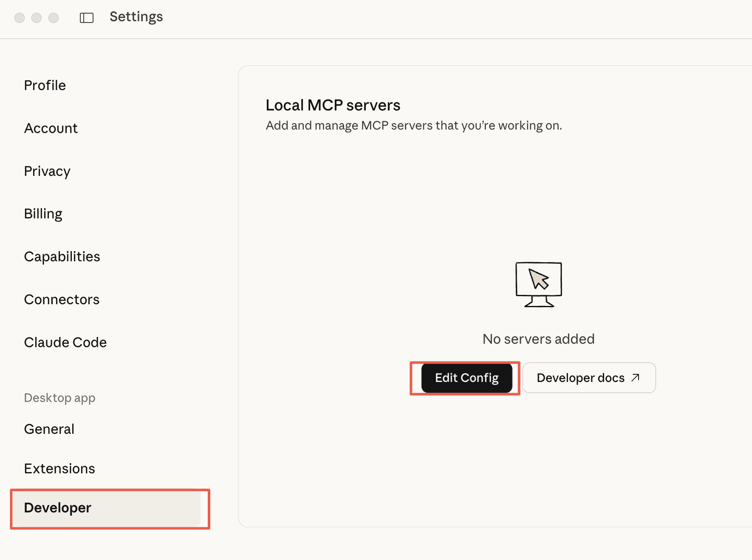Minimize the Settings window
The image size is (752, 560).
tap(37, 18)
